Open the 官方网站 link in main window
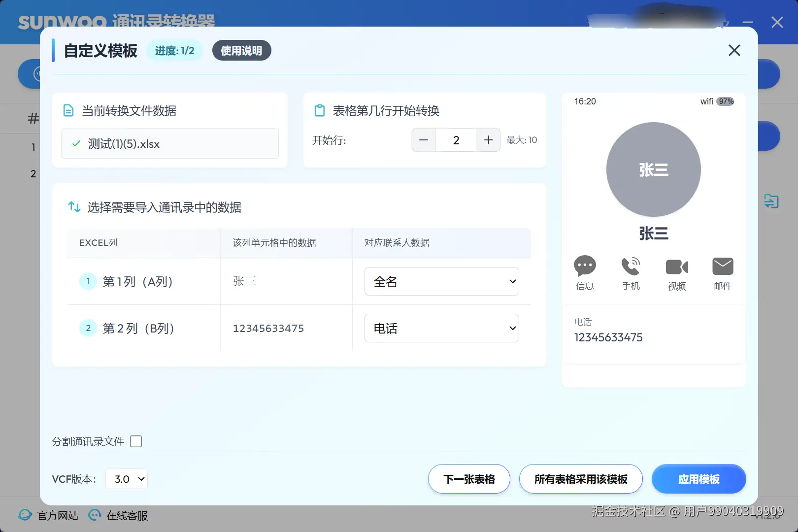The height and width of the screenshot is (532, 798). (x=58, y=516)
